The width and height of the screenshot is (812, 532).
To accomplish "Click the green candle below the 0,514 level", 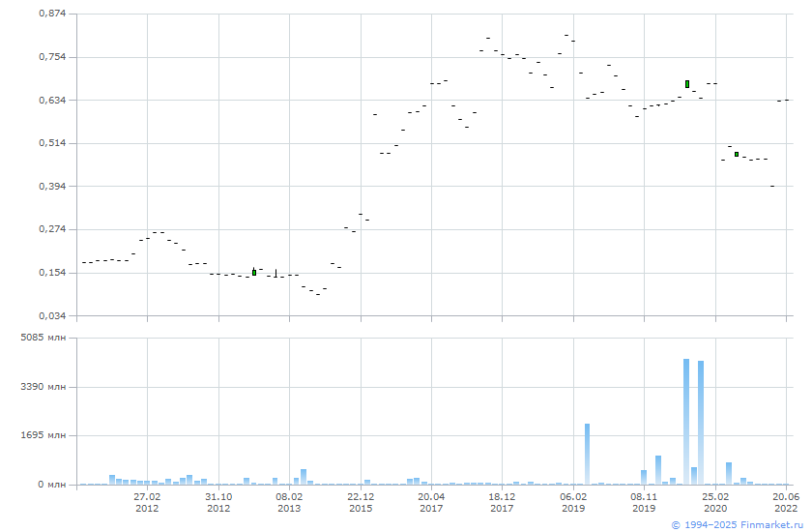I will [x=737, y=155].
